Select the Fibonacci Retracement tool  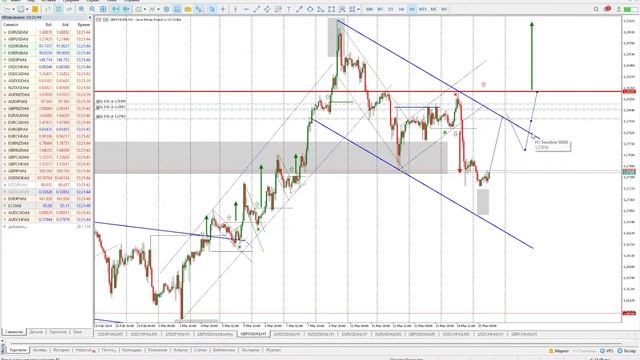(278, 9)
